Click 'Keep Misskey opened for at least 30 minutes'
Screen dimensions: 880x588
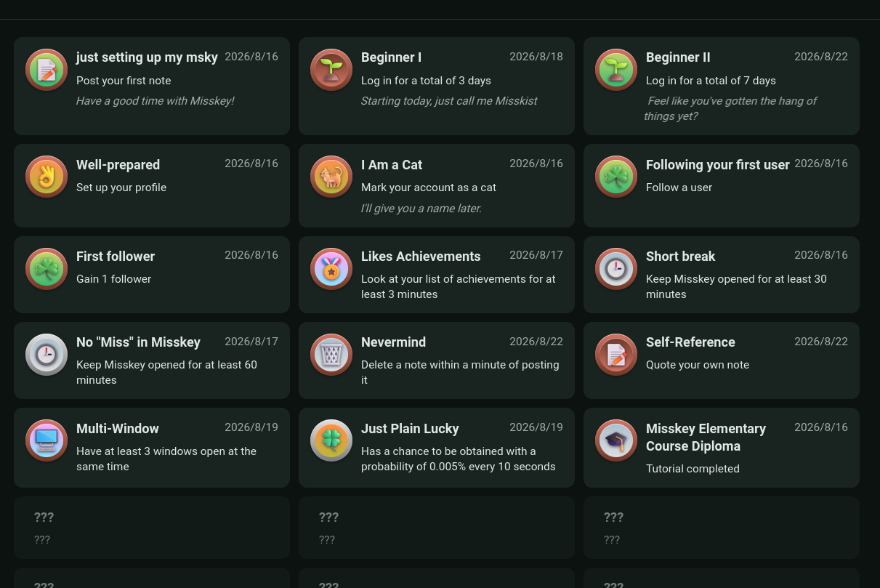[x=736, y=286]
